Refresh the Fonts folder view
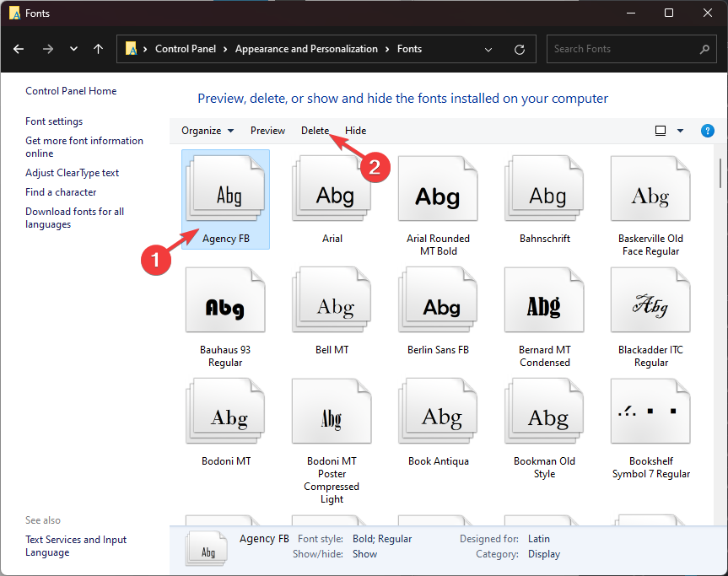Image resolution: width=728 pixels, height=576 pixels. pyautogui.click(x=520, y=49)
